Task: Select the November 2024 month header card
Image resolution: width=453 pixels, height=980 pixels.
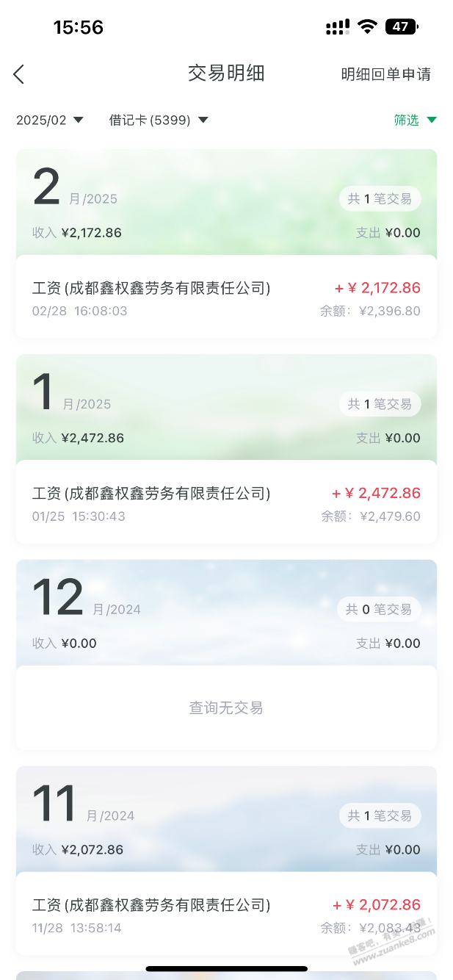Action: [226, 820]
